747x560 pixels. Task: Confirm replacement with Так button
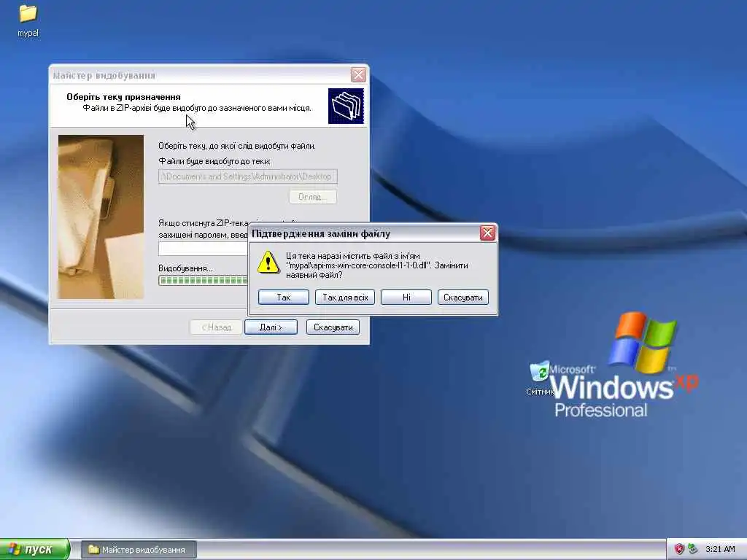[284, 297]
